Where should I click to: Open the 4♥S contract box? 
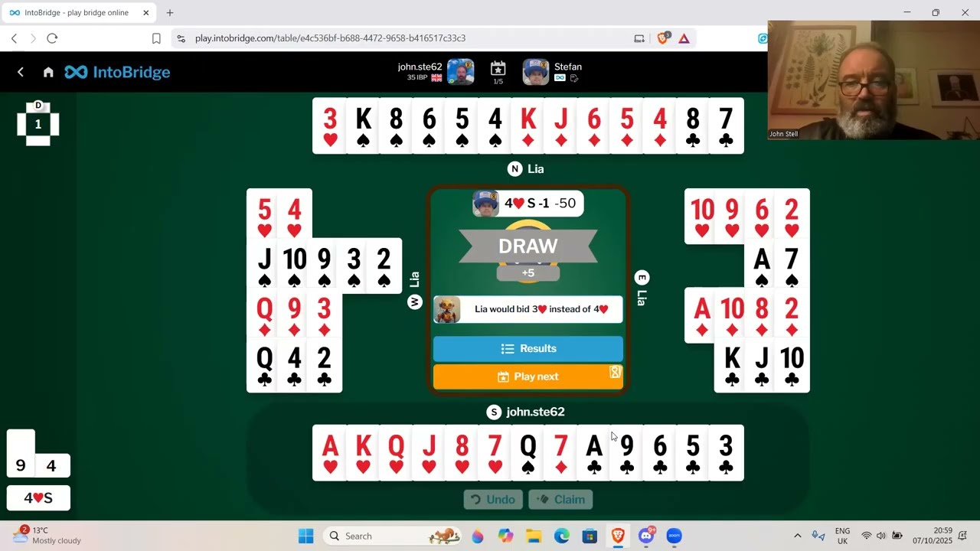tap(38, 498)
